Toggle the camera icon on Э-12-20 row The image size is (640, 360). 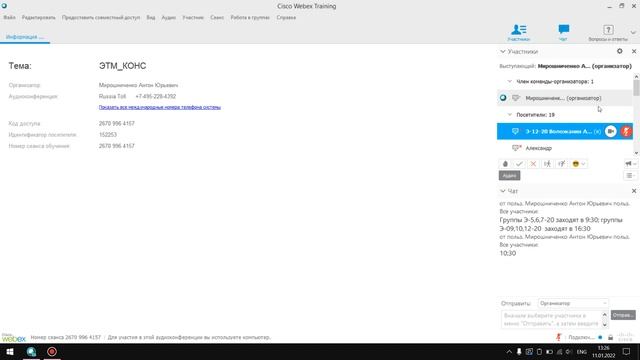point(611,131)
